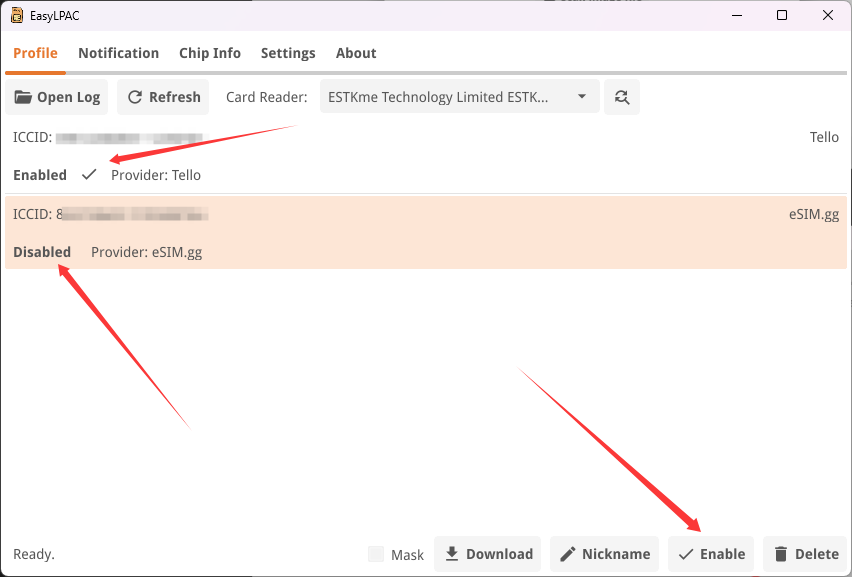Viewport: 852px width, 577px height.
Task: Toggle the Mask checkbox
Action: (376, 554)
